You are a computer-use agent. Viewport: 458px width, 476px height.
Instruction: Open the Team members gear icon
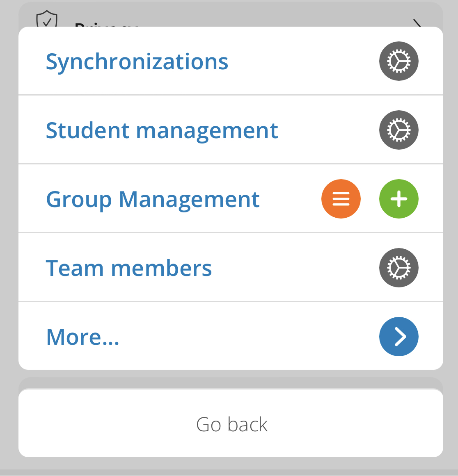pyautogui.click(x=399, y=268)
